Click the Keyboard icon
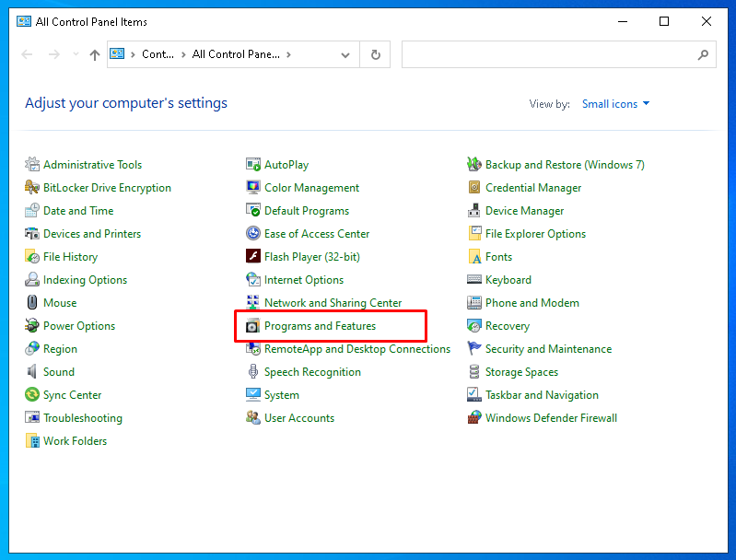This screenshot has height=560, width=736. 474,279
